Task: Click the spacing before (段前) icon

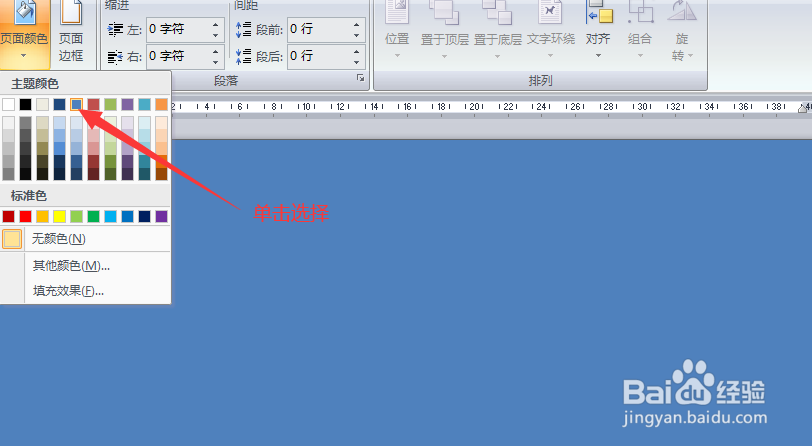Action: (243, 30)
